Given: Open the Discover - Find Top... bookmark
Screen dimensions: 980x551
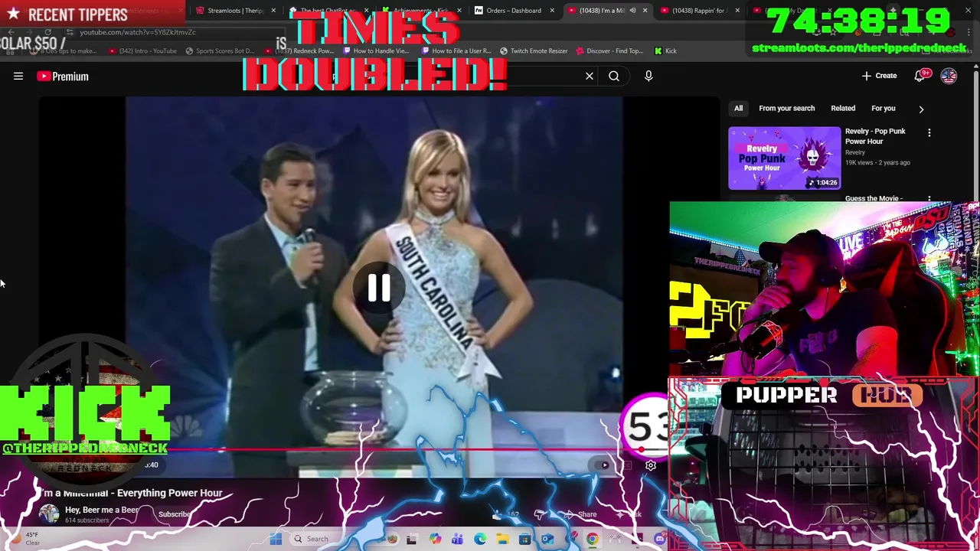Looking at the screenshot, I should pyautogui.click(x=609, y=51).
